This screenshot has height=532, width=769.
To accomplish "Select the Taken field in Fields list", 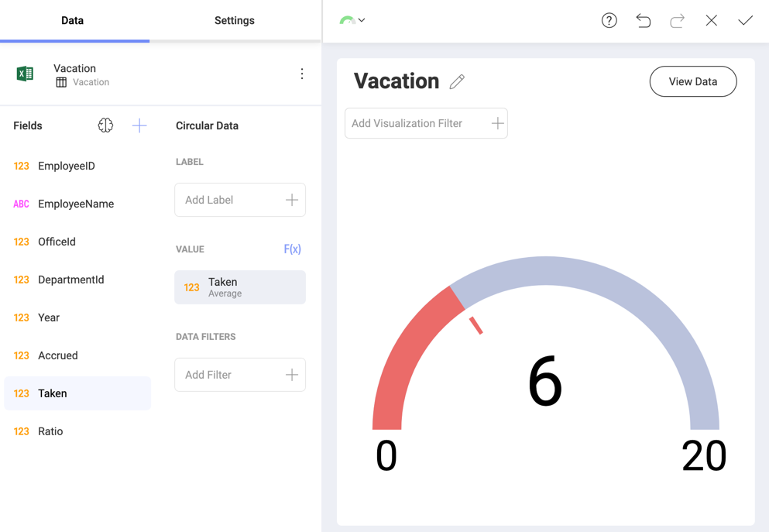I will (x=77, y=393).
